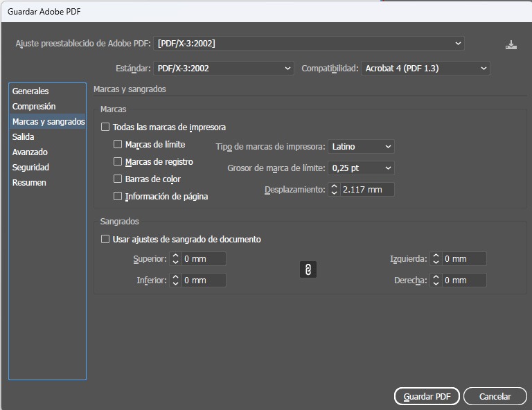Click the Desplazamiento value field
This screenshot has height=410, width=532.
tap(366, 189)
